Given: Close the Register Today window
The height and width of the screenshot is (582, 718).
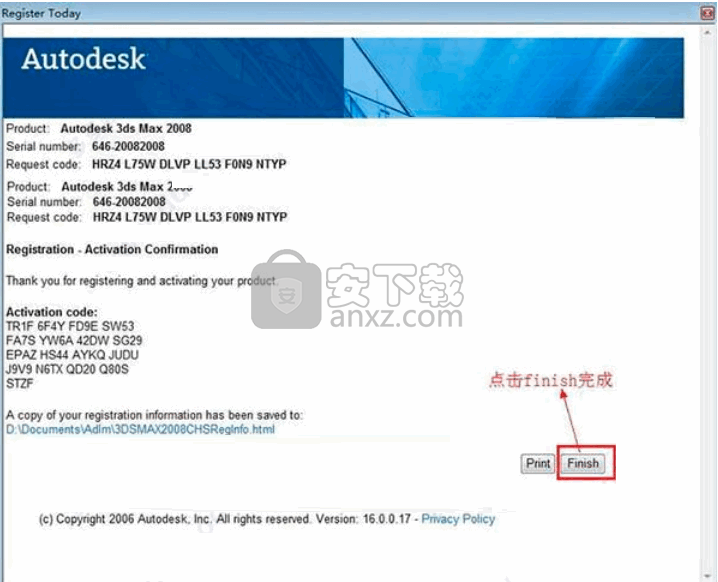Looking at the screenshot, I should coord(707,13).
